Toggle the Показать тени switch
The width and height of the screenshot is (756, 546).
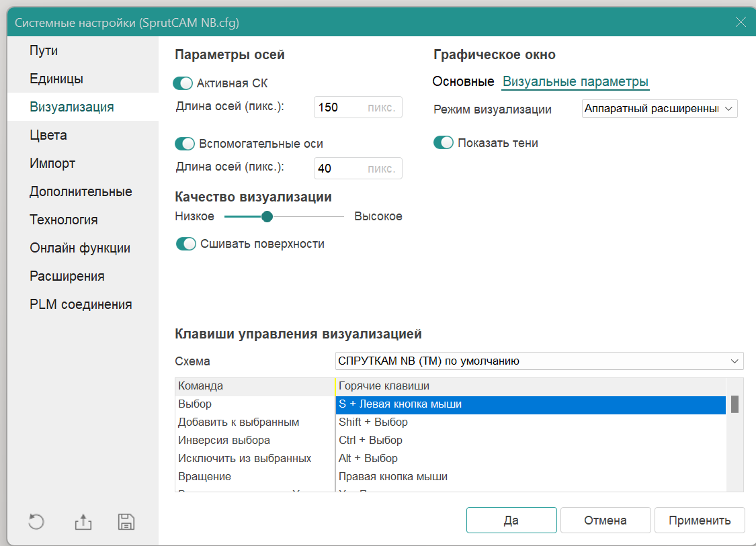[444, 143]
